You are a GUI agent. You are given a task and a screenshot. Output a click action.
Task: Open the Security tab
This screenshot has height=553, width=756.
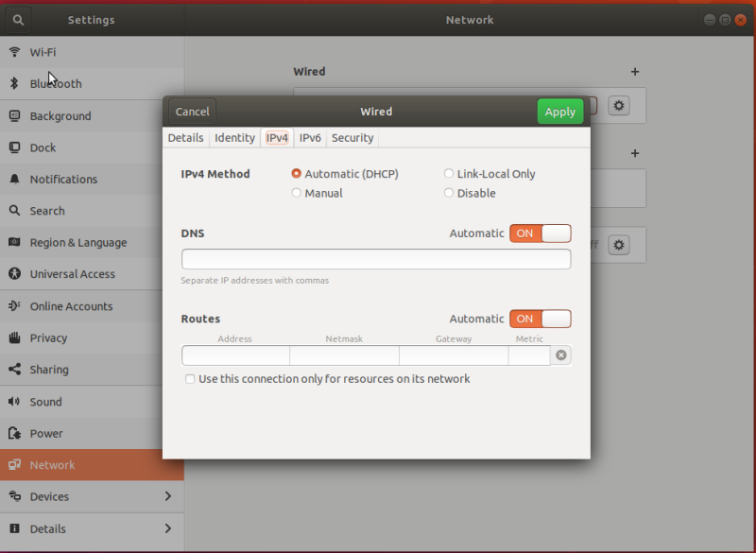tap(352, 138)
